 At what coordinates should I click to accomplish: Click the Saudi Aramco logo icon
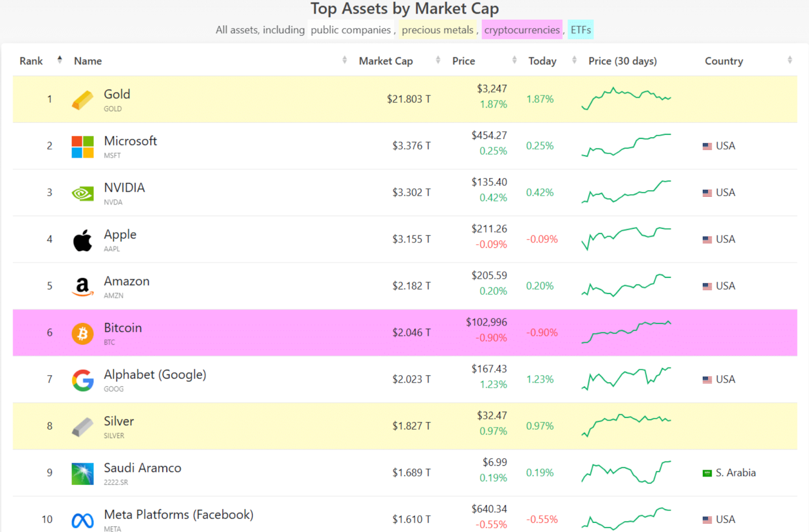point(82,474)
